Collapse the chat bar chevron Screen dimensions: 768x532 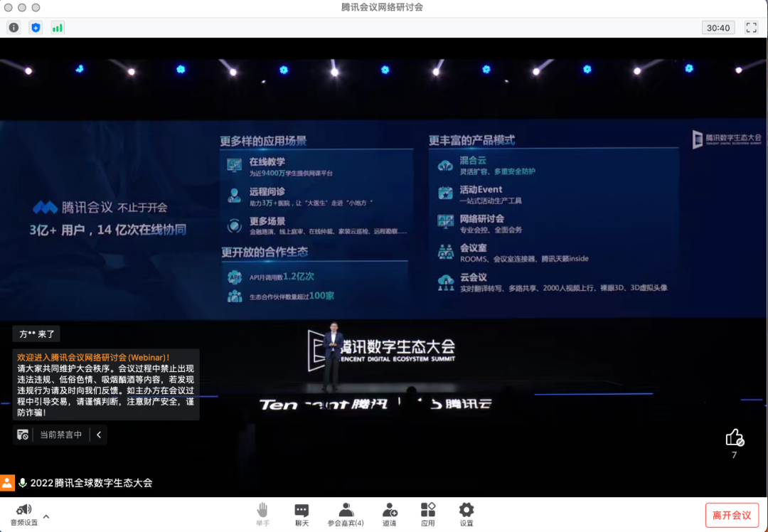99,435
